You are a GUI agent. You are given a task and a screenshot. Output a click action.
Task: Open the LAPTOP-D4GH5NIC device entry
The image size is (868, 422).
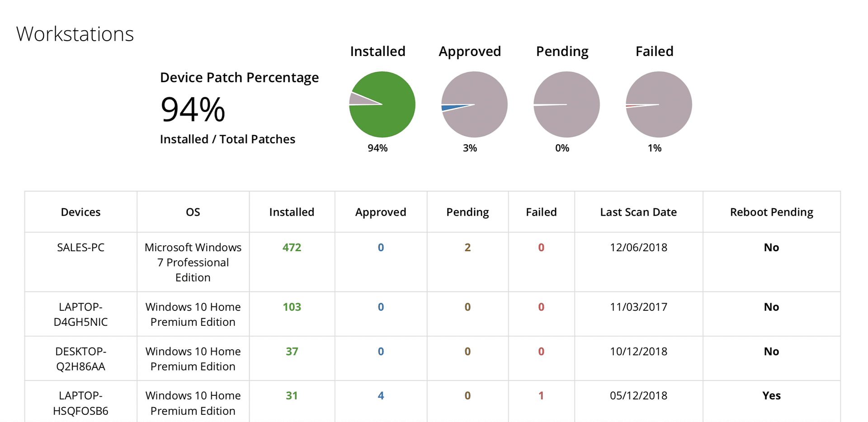80,314
